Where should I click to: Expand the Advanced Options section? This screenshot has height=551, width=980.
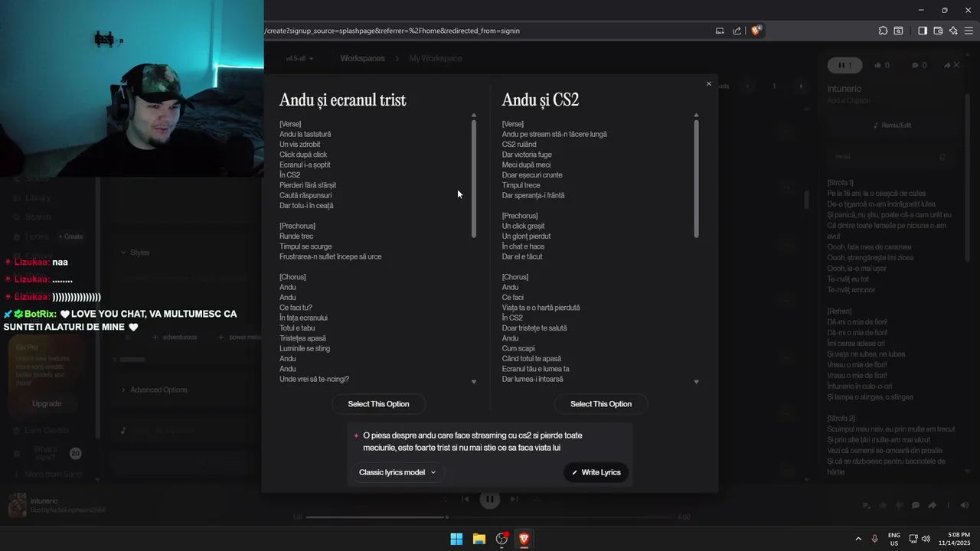(154, 390)
